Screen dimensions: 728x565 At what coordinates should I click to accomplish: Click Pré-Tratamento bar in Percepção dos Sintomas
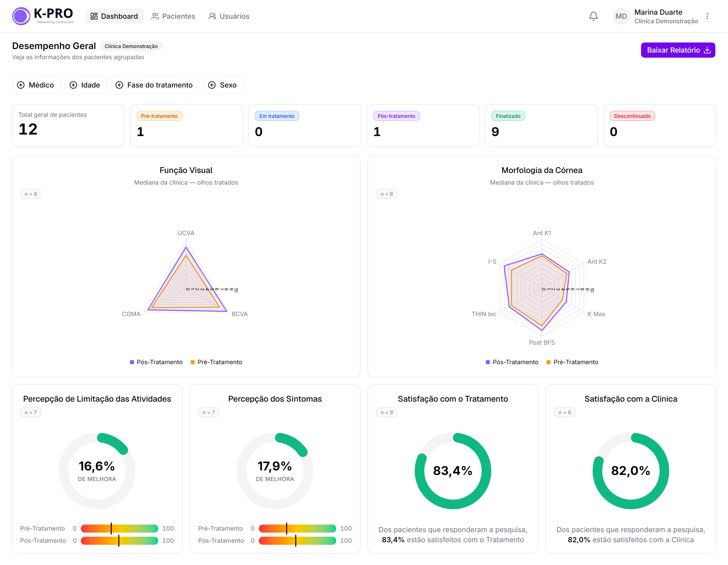297,528
